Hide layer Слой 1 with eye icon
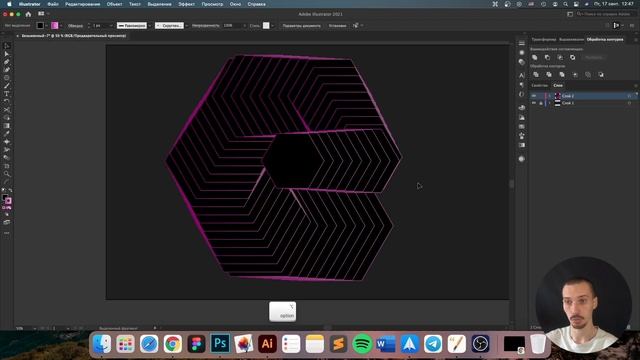Screen dimensions: 640x360 [534, 103]
